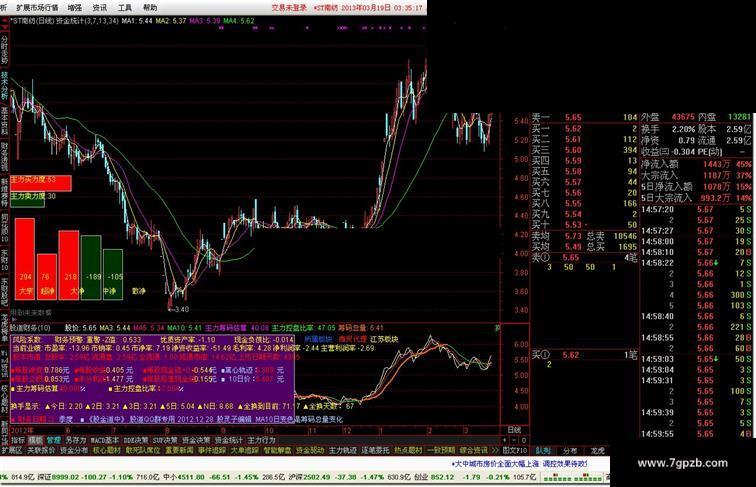Open the 智能解盘 bottom tab
The image size is (756, 487).
(x=277, y=450)
